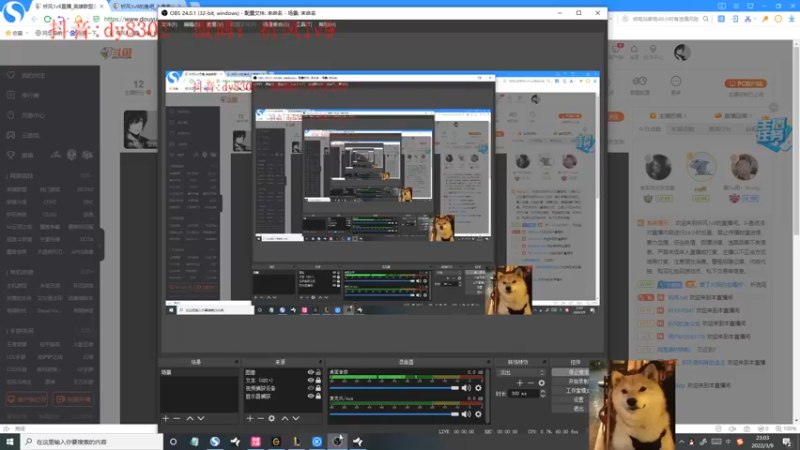Toggle visibility of the 文本 (GDI+) source
Viewport: 800px width, 450px height.
310,380
